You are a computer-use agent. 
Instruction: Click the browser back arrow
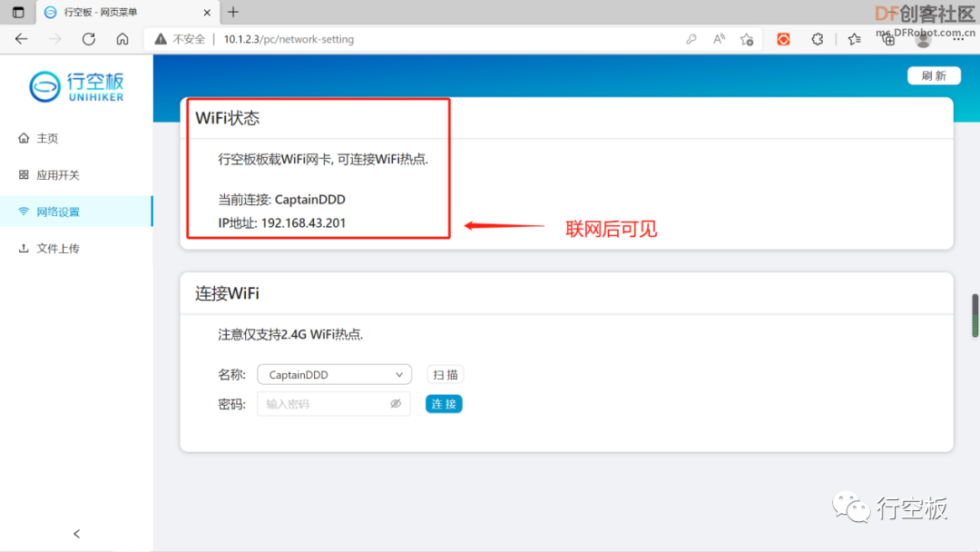(21, 39)
